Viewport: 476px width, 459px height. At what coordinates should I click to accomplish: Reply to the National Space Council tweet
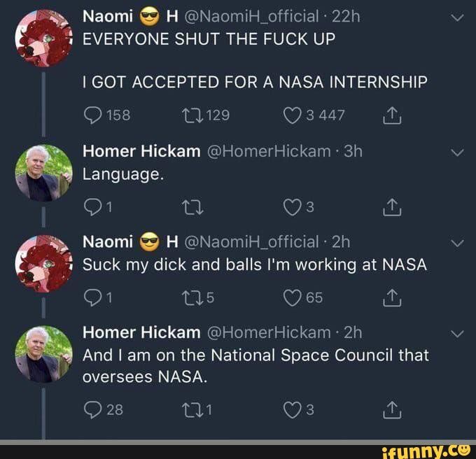pos(91,410)
